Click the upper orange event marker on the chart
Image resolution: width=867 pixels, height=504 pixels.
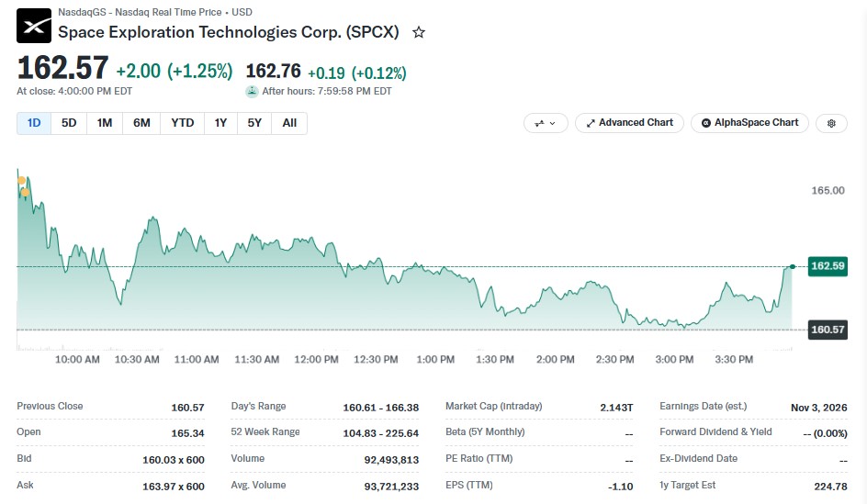click(x=21, y=180)
